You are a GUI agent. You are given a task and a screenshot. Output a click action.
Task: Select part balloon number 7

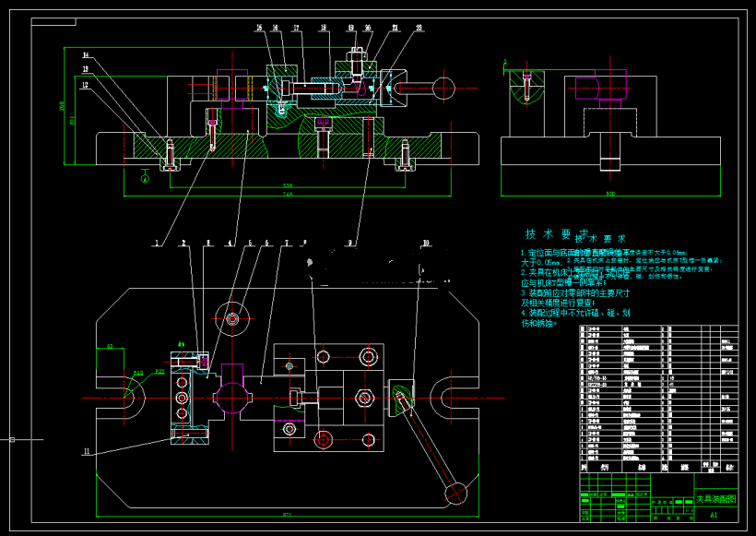coord(287,244)
